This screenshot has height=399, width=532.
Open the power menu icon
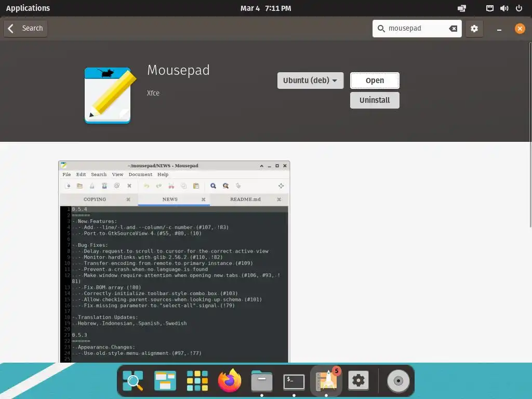tap(519, 8)
